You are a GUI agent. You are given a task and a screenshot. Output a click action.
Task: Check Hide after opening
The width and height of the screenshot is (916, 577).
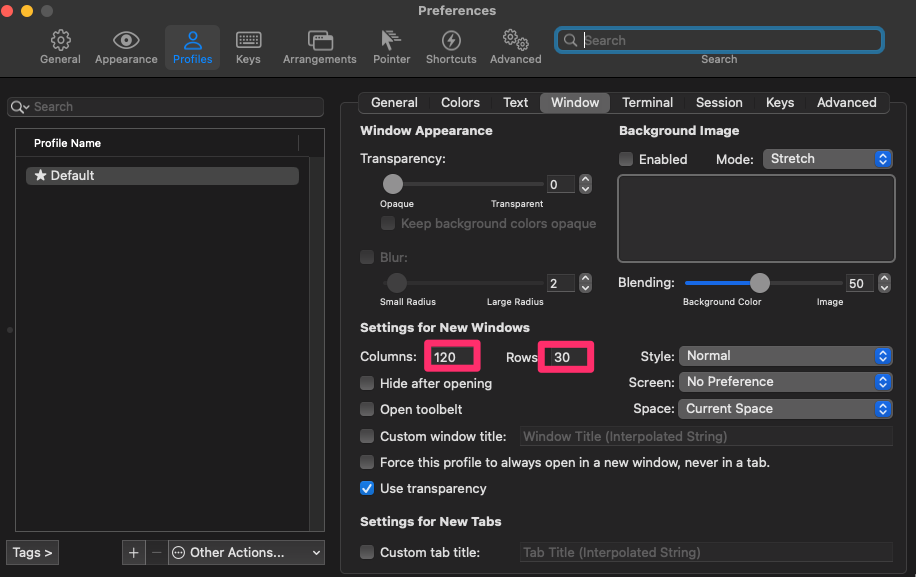pos(367,383)
